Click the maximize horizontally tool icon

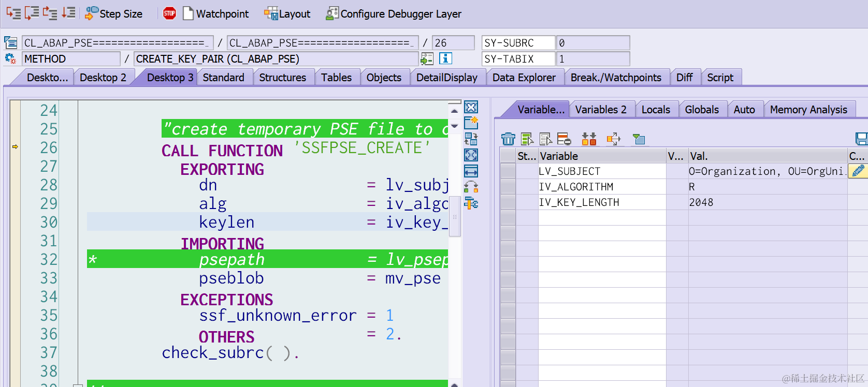471,171
